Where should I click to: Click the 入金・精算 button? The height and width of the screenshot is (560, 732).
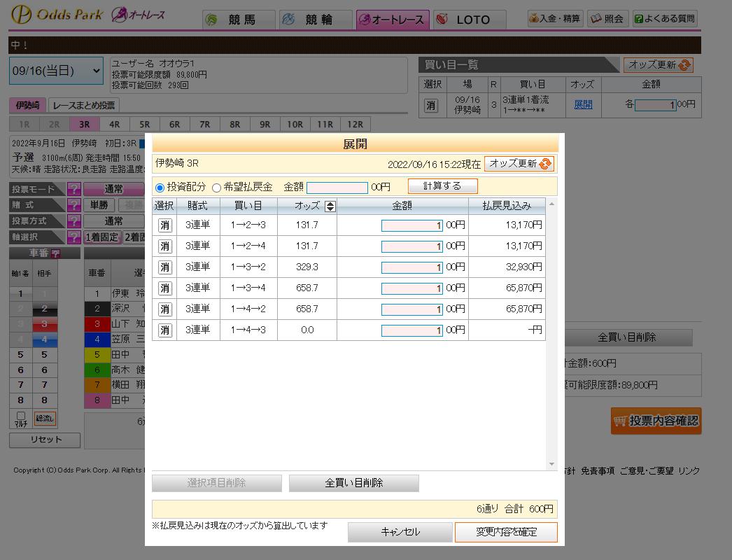(x=555, y=19)
